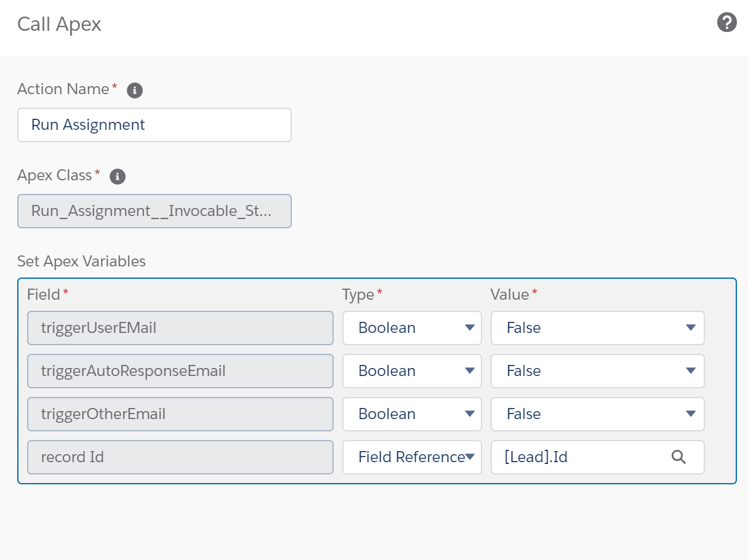Click the 'Value' column header
The height and width of the screenshot is (560, 748).
510,295
